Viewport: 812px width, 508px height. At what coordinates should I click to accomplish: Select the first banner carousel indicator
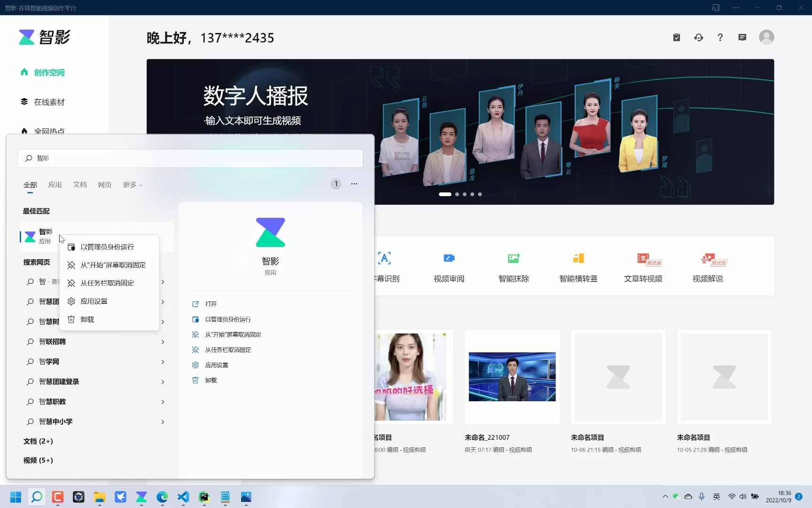point(445,194)
